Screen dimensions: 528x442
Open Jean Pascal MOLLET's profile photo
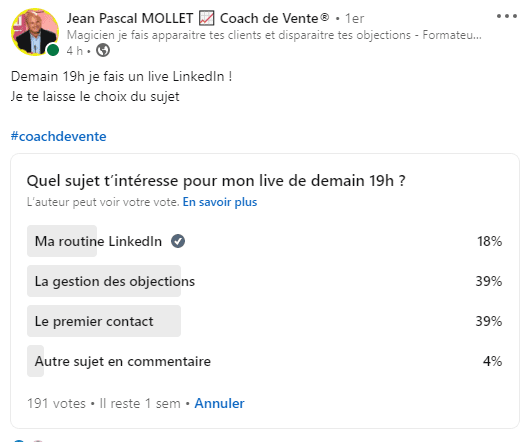click(x=35, y=32)
